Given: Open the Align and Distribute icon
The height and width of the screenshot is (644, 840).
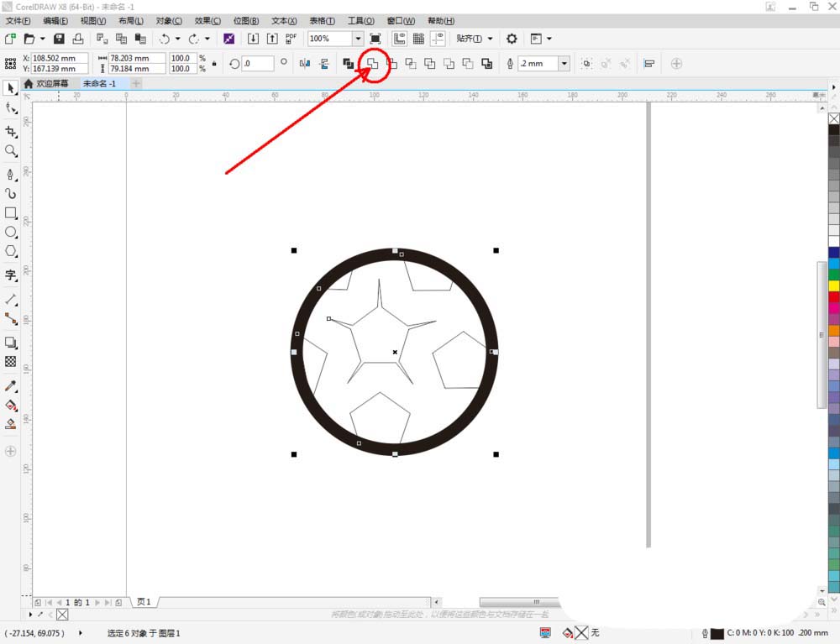Looking at the screenshot, I should 648,64.
